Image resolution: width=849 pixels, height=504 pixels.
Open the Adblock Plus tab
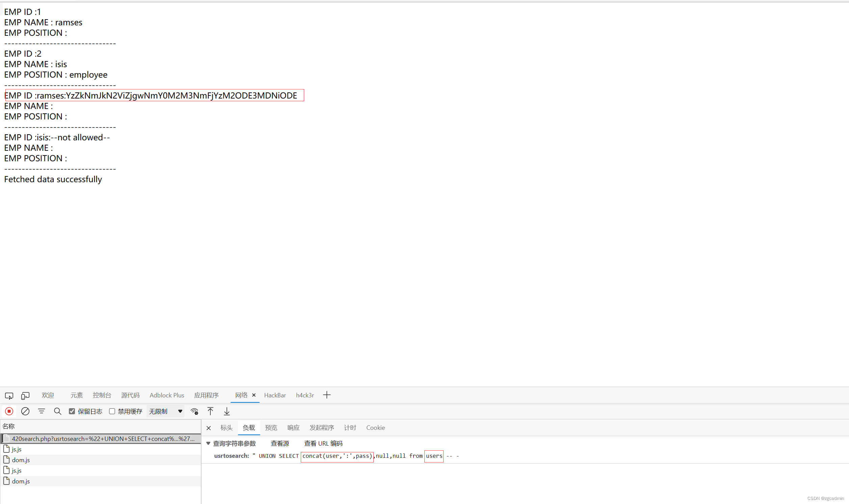click(x=167, y=395)
